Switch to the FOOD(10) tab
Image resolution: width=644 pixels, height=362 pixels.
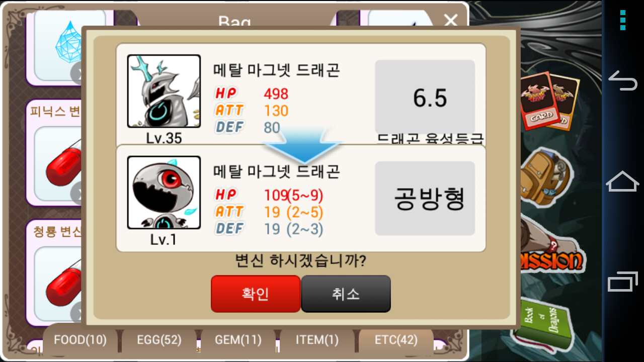coord(80,340)
